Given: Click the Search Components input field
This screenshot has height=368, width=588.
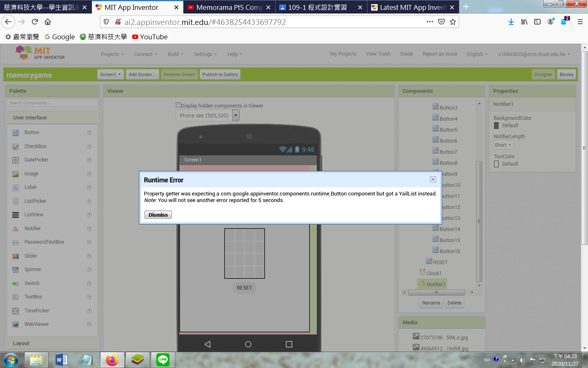Looking at the screenshot, I should pyautogui.click(x=52, y=103).
